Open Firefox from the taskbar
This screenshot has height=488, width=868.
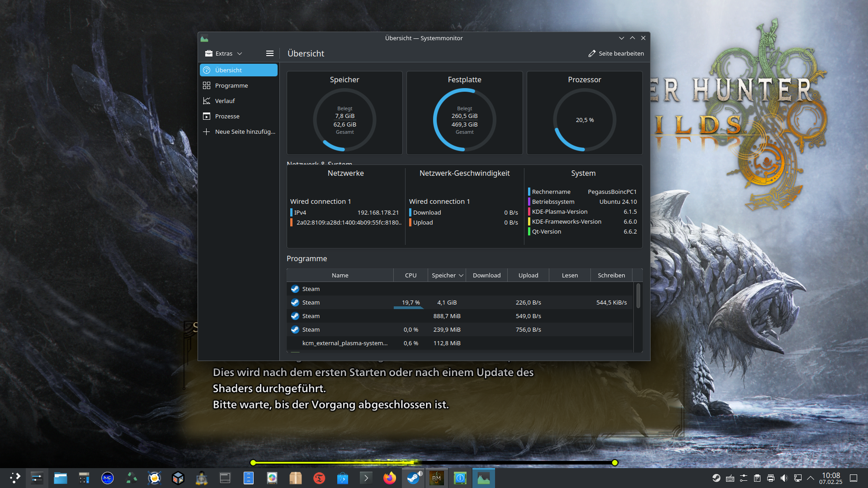pyautogui.click(x=389, y=478)
